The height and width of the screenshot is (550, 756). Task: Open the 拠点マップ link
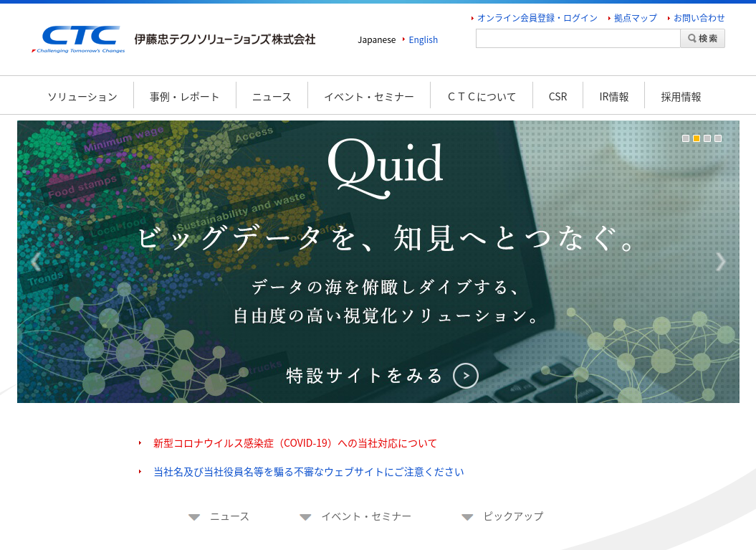636,19
